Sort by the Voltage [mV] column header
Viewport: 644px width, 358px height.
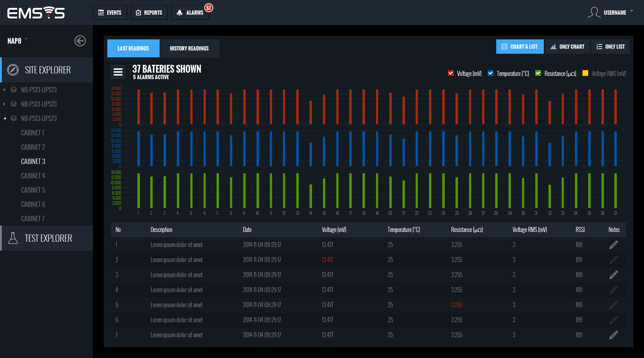[x=334, y=230]
